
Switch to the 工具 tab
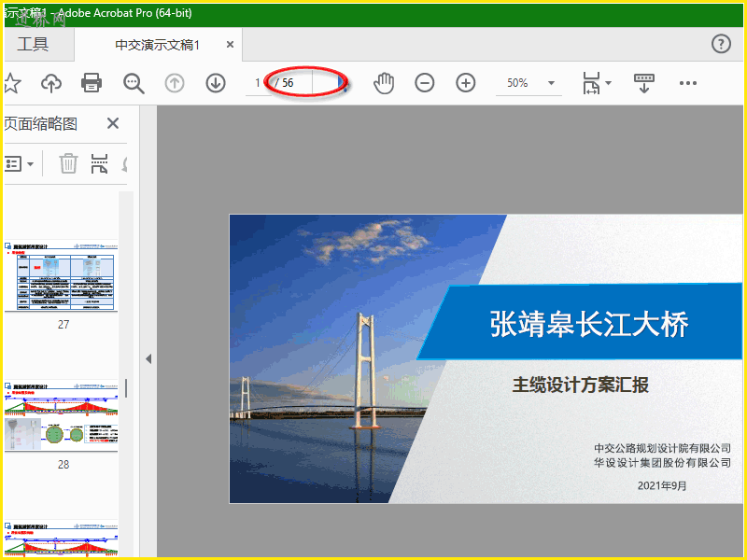[x=33, y=44]
